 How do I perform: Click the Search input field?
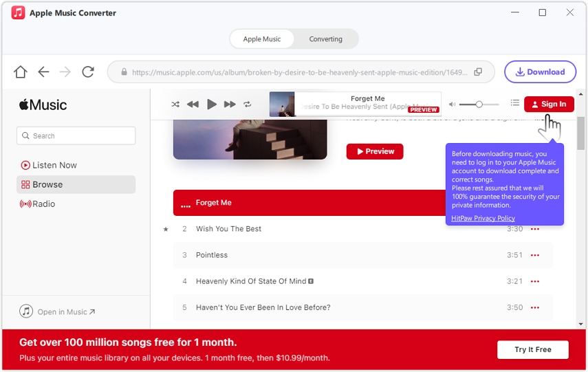(x=76, y=135)
